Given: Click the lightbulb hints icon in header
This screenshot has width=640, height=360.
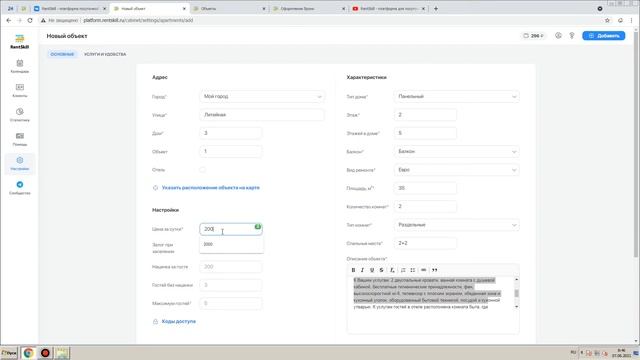Looking at the screenshot, I should [x=571, y=36].
